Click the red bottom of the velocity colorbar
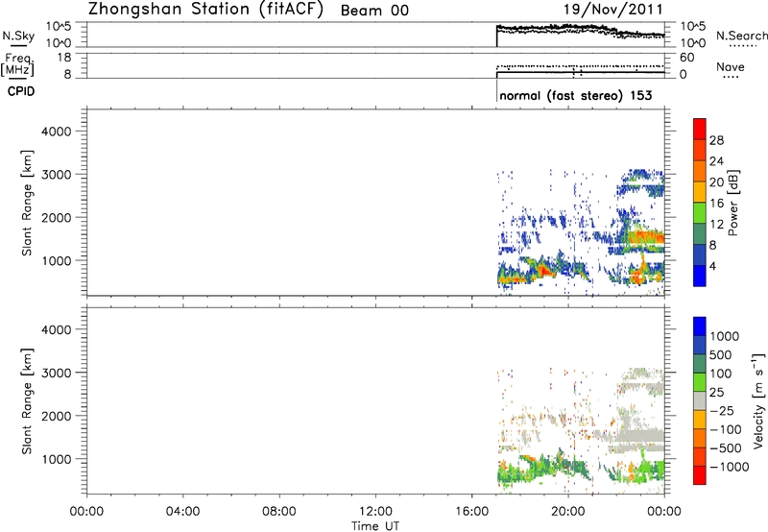The image size is (768, 532). point(700,475)
